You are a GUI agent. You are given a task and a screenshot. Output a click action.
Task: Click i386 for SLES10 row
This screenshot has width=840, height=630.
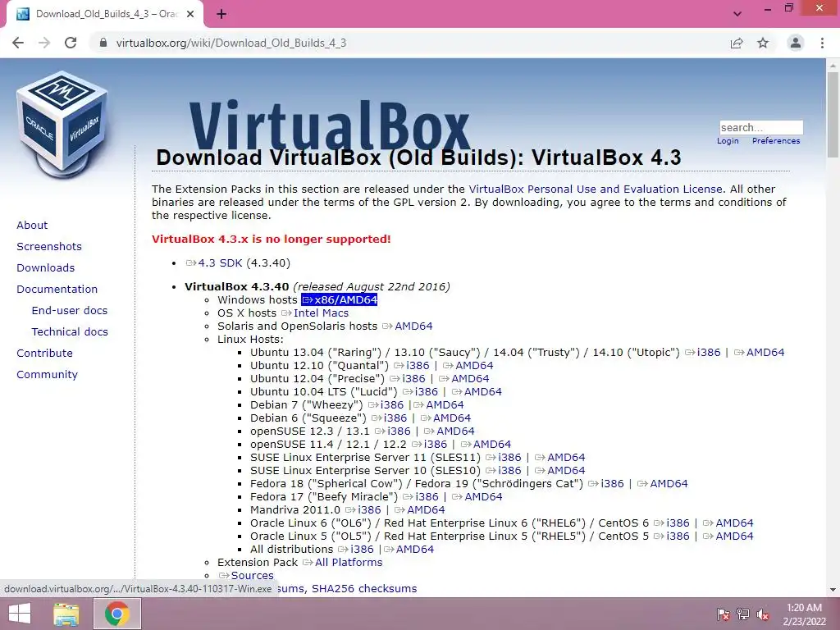pyautogui.click(x=509, y=470)
